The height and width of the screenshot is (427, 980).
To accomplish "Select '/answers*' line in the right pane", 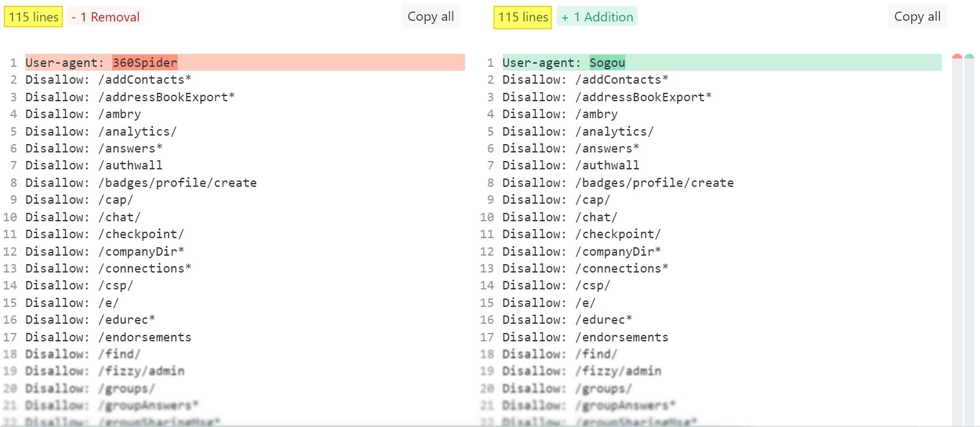I will (x=571, y=148).
